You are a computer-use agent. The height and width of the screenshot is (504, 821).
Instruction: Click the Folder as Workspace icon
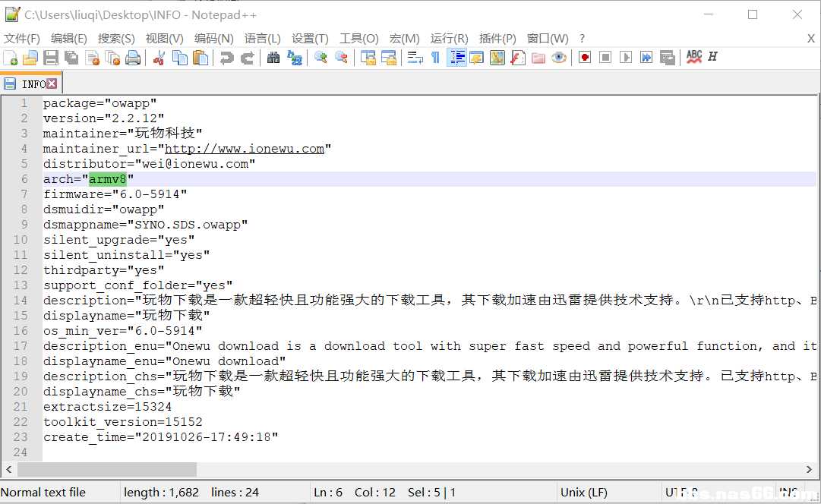(538, 58)
